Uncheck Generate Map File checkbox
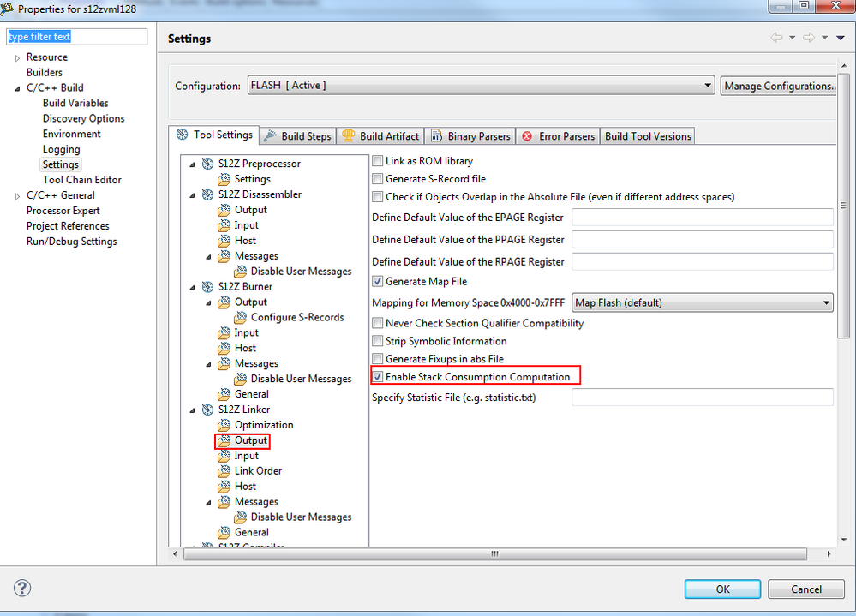 377,282
